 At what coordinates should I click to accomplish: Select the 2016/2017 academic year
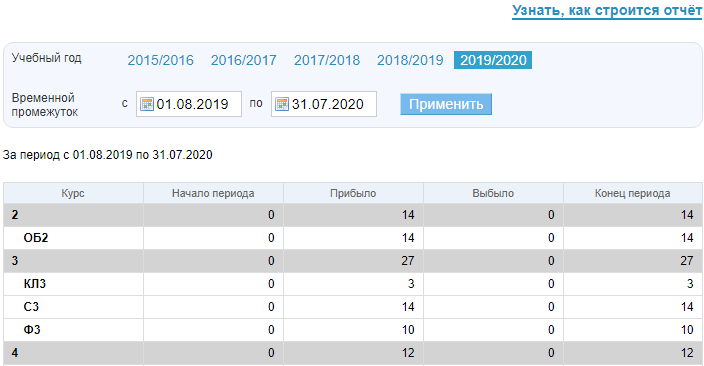(x=243, y=60)
